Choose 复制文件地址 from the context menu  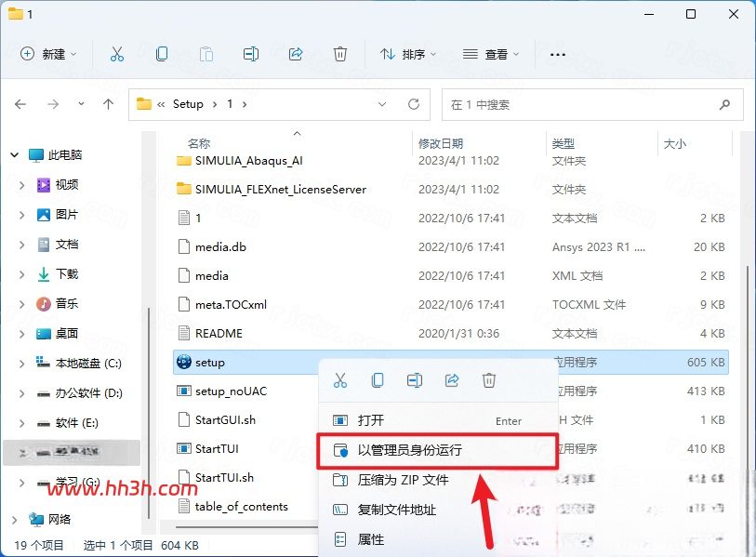click(438, 510)
